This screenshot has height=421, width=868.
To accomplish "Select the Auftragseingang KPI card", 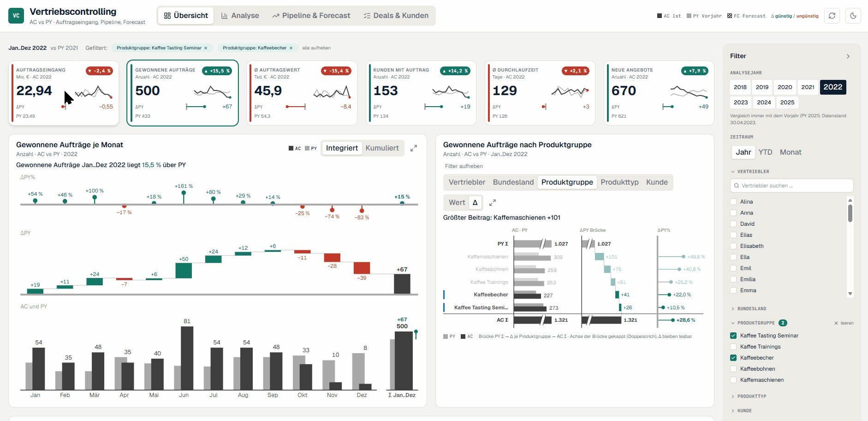I will pos(64,93).
